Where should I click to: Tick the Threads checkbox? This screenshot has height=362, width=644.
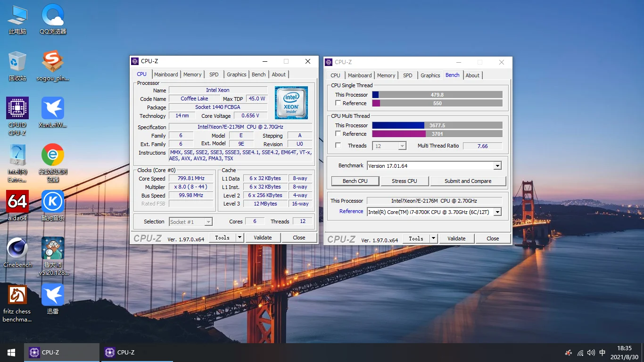pos(338,146)
